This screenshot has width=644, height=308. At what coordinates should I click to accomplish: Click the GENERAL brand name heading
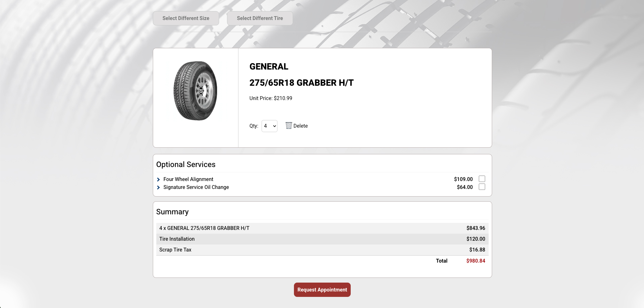pyautogui.click(x=269, y=67)
